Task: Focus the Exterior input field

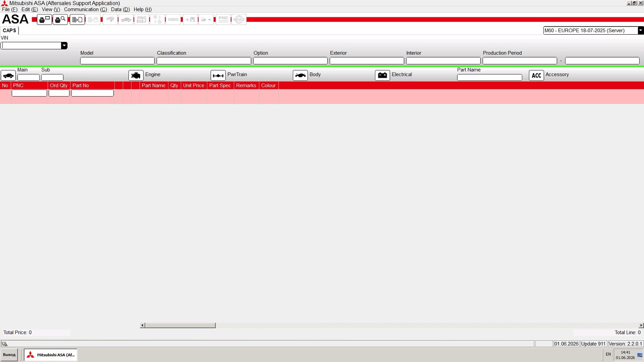Action: [x=367, y=61]
